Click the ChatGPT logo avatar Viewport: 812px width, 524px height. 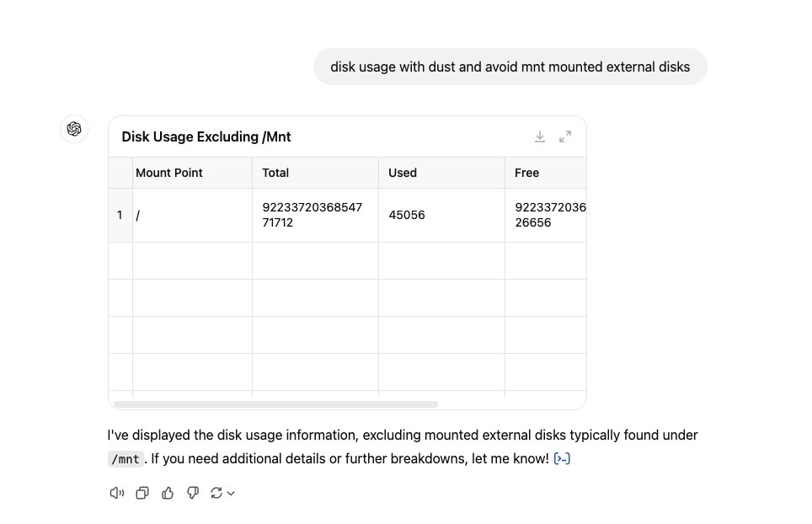(x=74, y=129)
